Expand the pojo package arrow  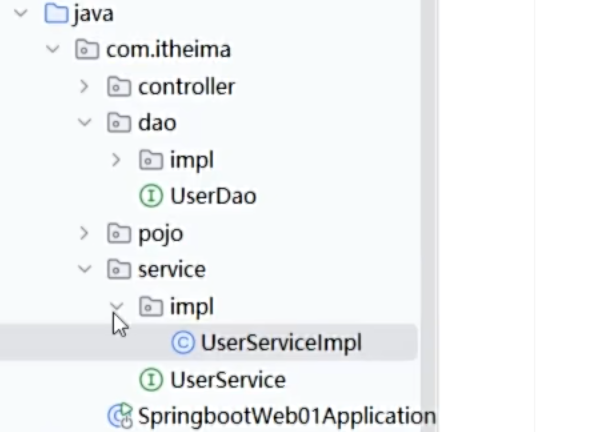point(85,233)
